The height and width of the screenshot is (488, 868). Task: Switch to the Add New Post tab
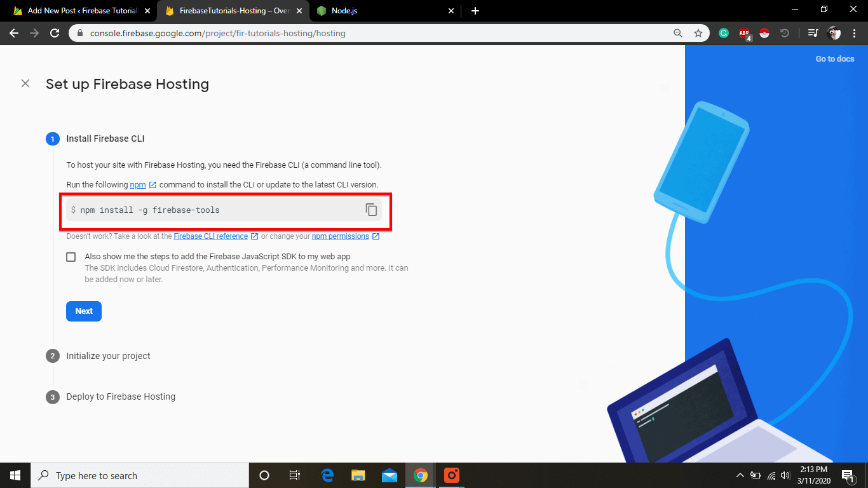(81, 11)
